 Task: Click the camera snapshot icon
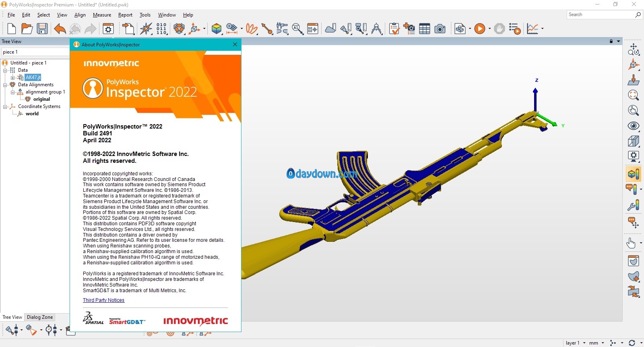click(x=440, y=29)
